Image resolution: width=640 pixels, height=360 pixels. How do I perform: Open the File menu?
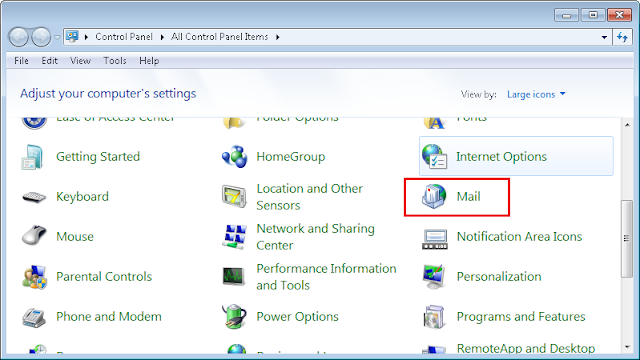point(21,61)
